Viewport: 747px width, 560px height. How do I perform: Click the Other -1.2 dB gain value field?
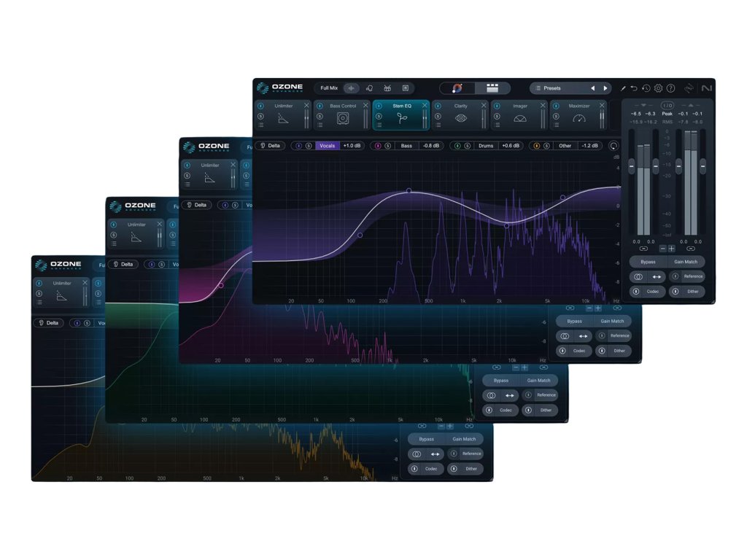pos(589,146)
